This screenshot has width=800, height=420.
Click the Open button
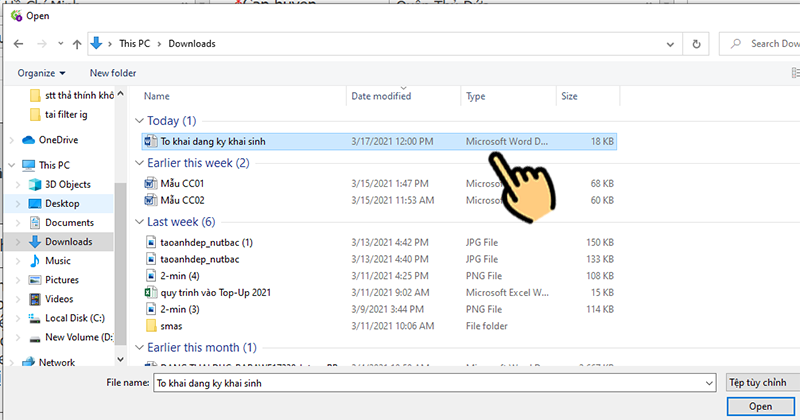click(x=760, y=407)
